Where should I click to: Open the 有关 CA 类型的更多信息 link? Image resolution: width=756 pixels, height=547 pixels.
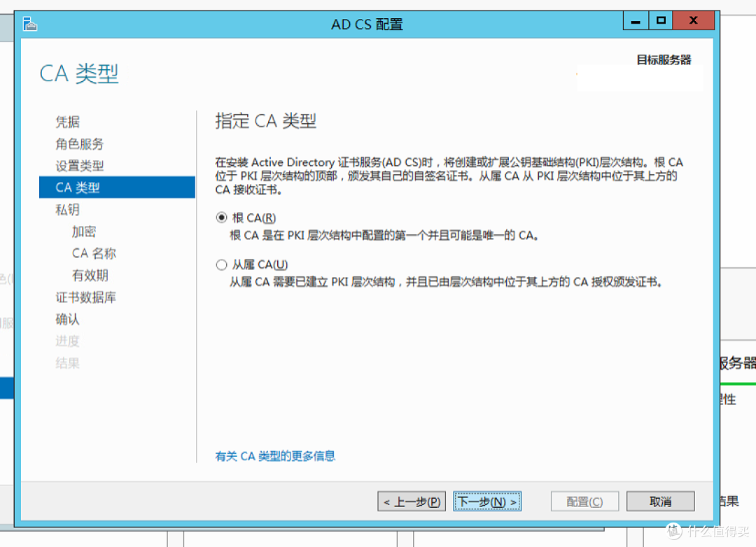(x=275, y=455)
